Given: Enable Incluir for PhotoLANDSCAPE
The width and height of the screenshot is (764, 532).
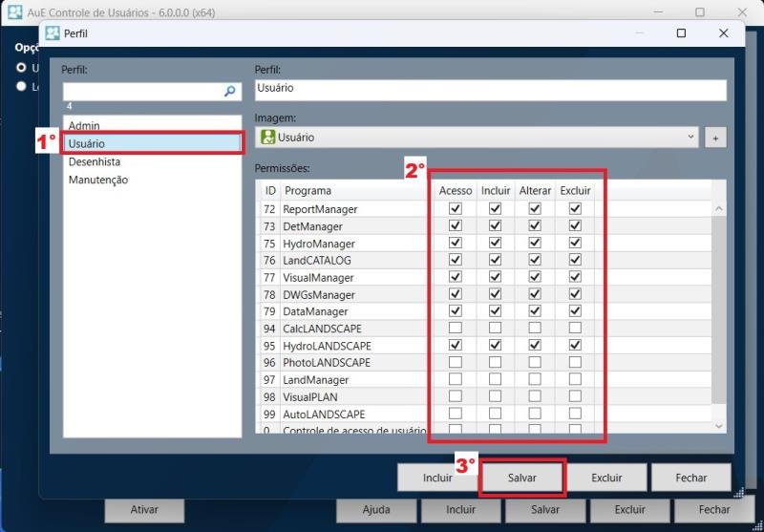Looking at the screenshot, I should [x=495, y=362].
